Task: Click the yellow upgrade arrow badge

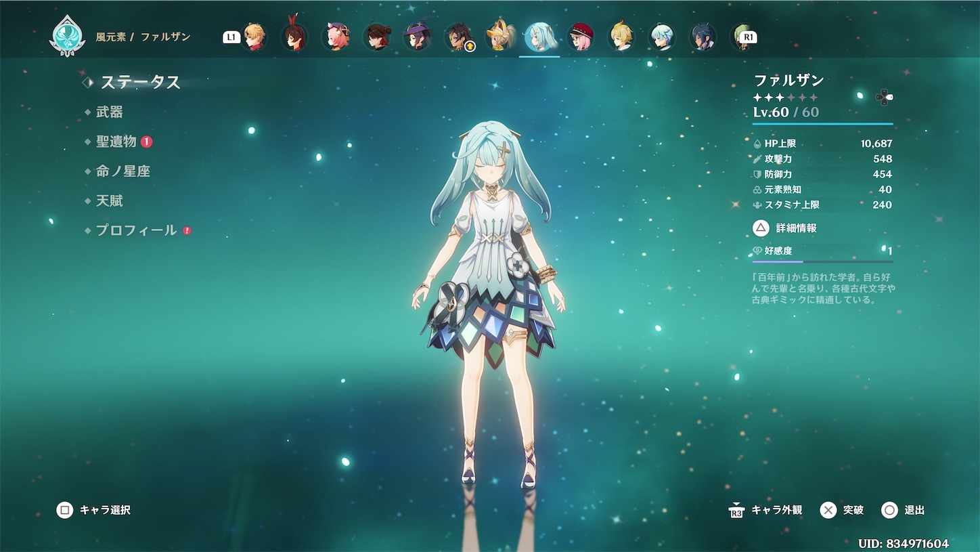Action: [469, 46]
